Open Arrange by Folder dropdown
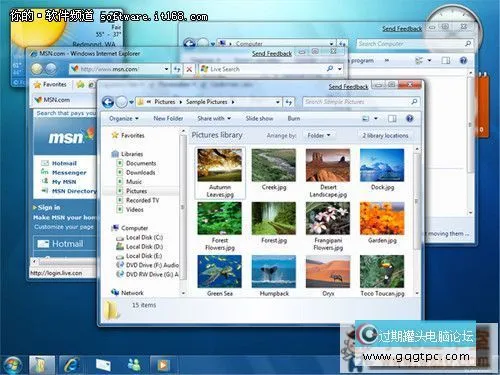Screen dimensions: 500x375 [319, 135]
